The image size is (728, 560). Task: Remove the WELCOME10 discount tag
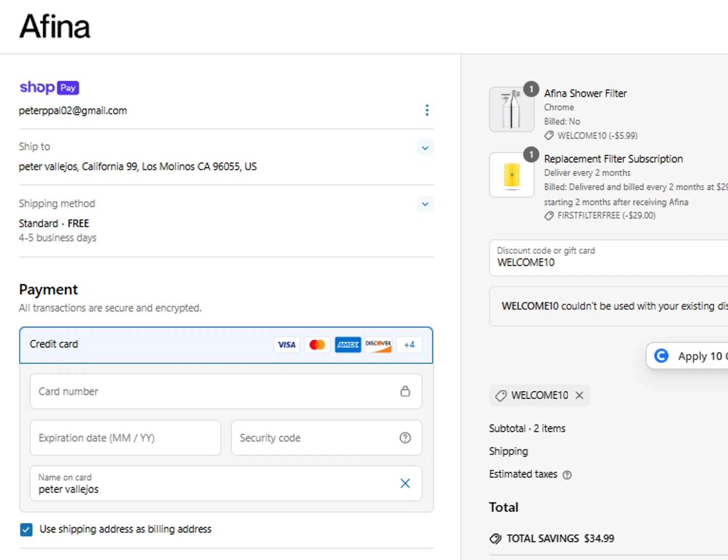[x=579, y=395]
